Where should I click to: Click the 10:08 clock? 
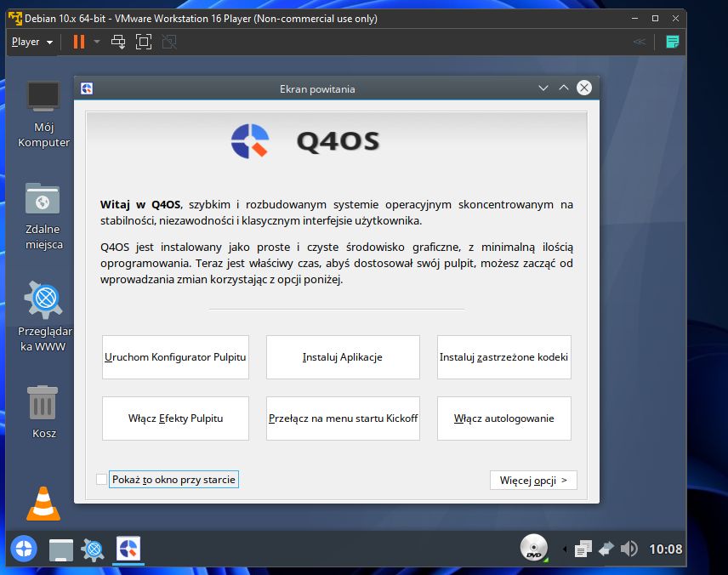(665, 549)
